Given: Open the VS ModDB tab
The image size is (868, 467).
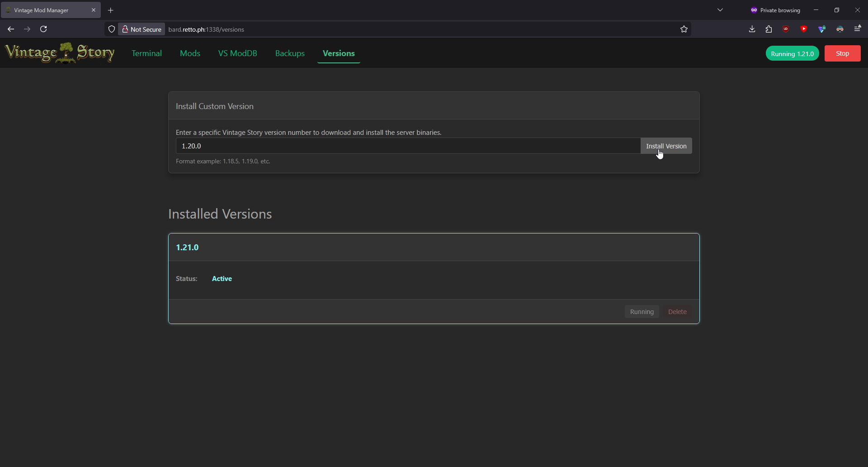Looking at the screenshot, I should [x=237, y=53].
